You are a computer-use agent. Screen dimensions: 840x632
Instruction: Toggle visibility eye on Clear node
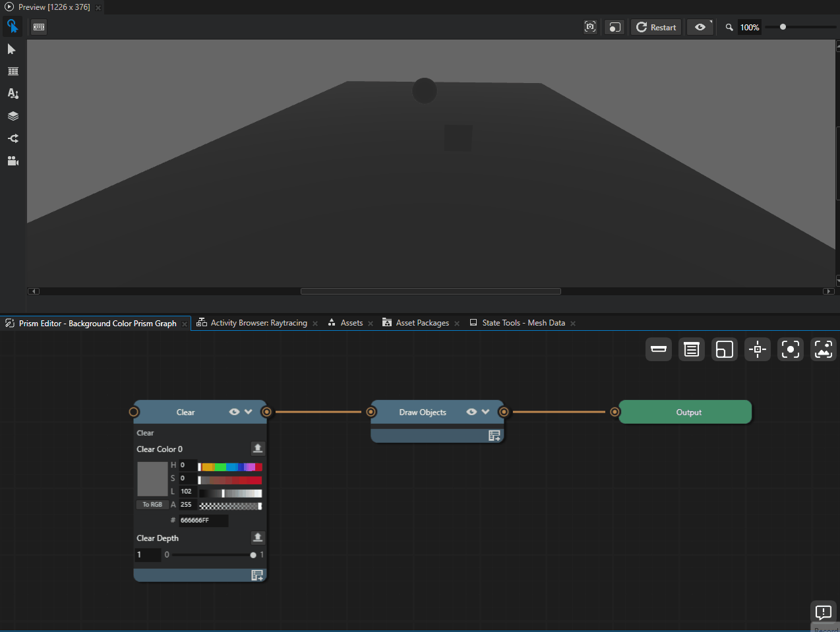pos(234,412)
